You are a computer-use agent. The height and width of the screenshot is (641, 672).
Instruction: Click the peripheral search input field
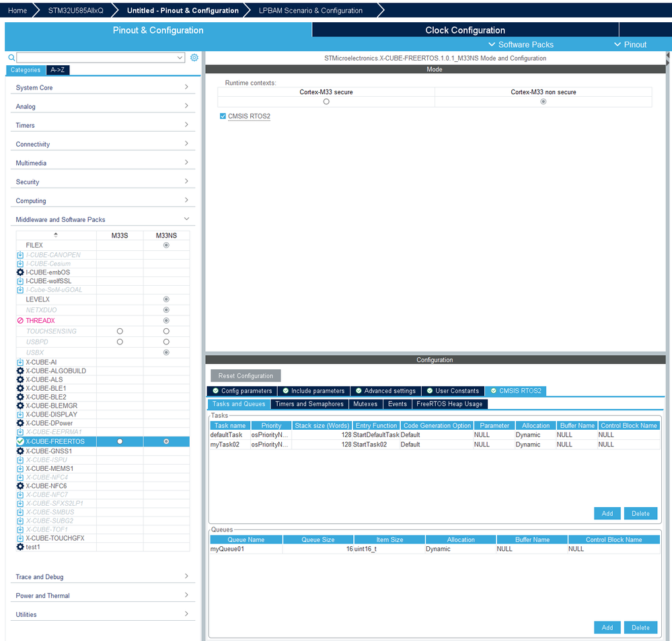pos(96,57)
